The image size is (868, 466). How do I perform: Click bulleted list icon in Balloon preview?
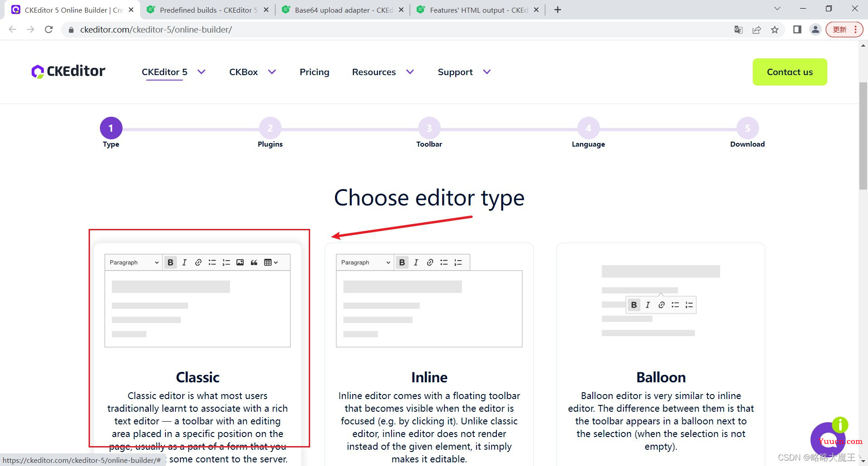point(675,305)
